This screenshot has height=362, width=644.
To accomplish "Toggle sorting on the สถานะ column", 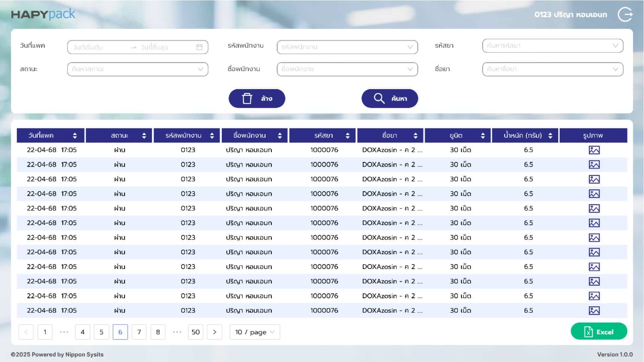I will pyautogui.click(x=144, y=136).
